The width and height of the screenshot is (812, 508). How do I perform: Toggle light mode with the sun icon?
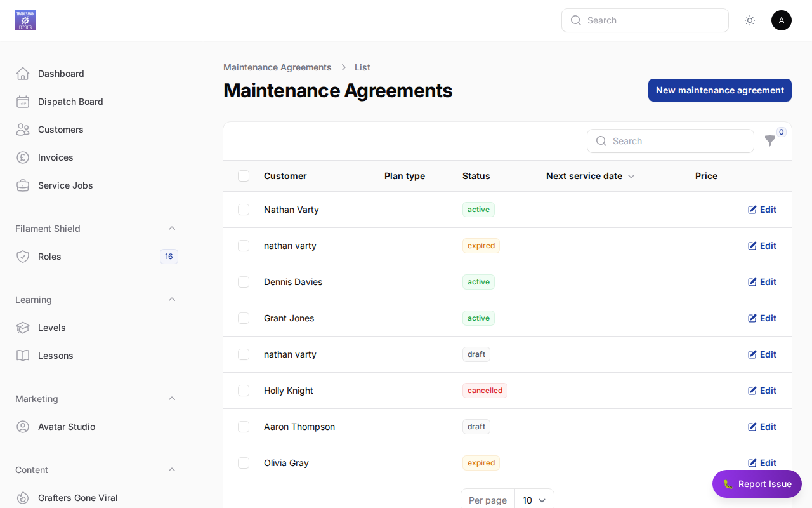pyautogui.click(x=749, y=20)
